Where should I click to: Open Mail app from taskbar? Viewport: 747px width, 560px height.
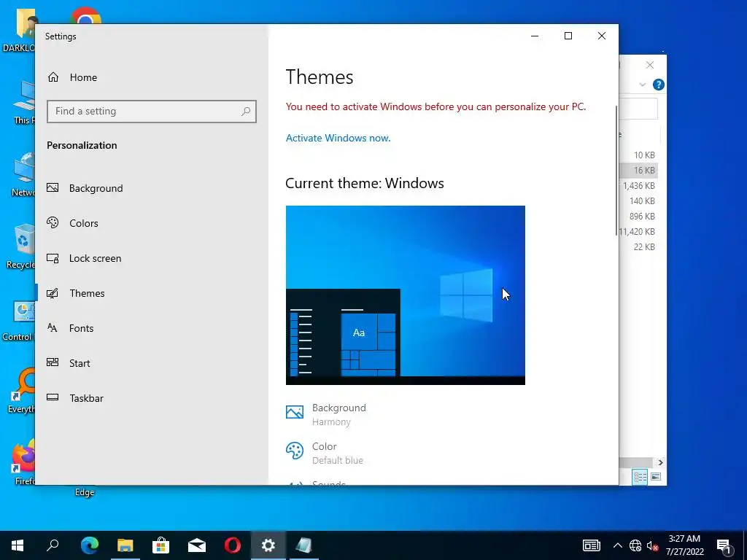[x=197, y=545]
